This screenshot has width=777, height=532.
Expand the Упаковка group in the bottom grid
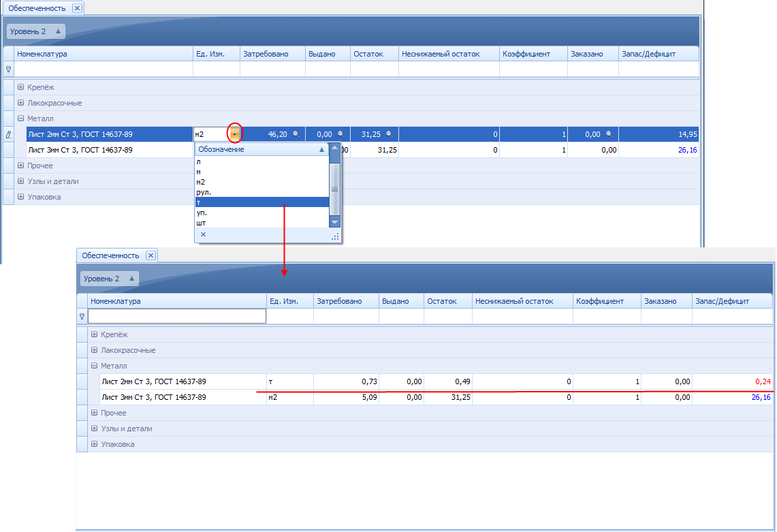(94, 444)
